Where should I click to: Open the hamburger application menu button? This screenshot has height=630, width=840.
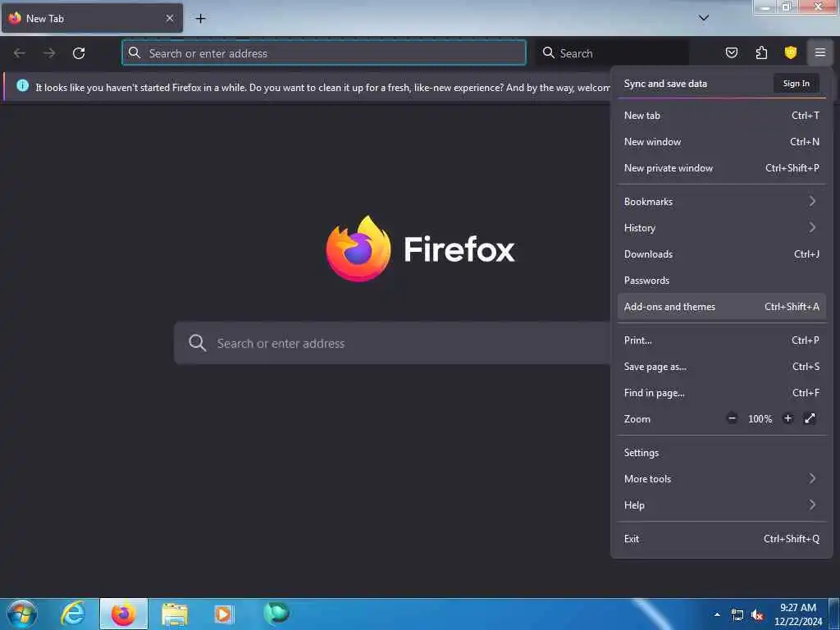(x=819, y=52)
